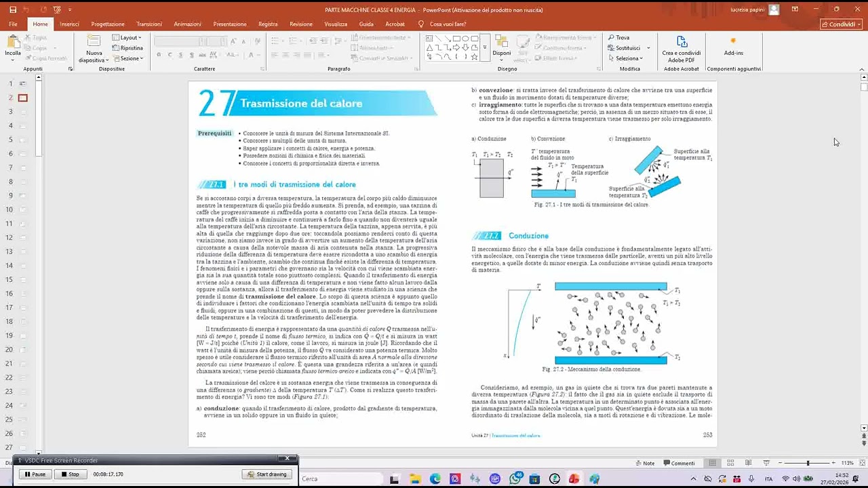Open the Inserisci ribbon tab
The width and height of the screenshot is (868, 488).
[69, 24]
